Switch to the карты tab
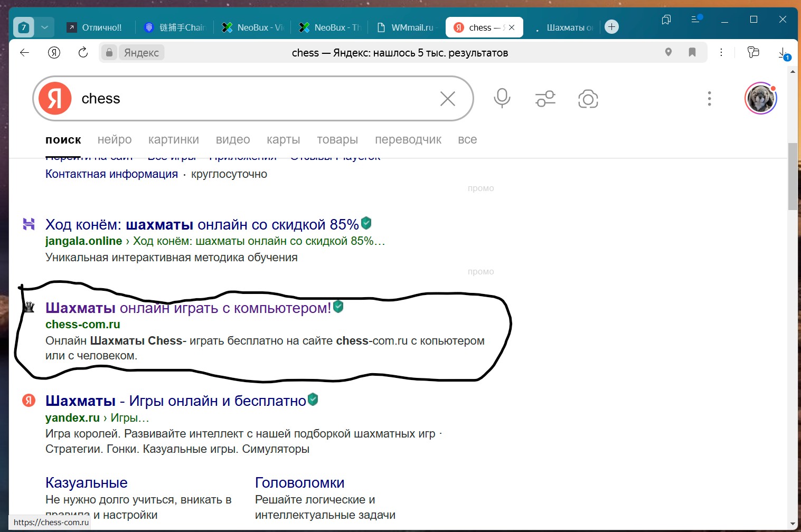This screenshot has height=532, width=801. click(284, 140)
